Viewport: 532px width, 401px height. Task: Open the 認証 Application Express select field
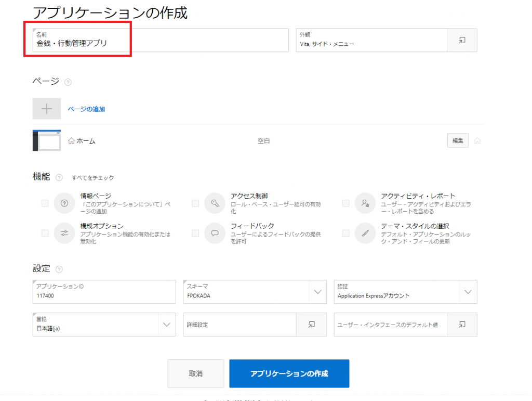coord(405,292)
